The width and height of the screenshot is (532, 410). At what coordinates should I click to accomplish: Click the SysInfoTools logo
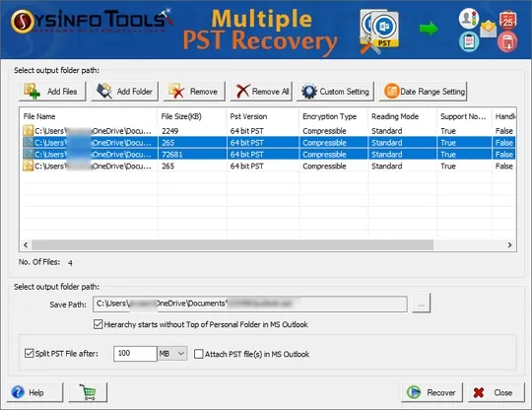tap(92, 21)
